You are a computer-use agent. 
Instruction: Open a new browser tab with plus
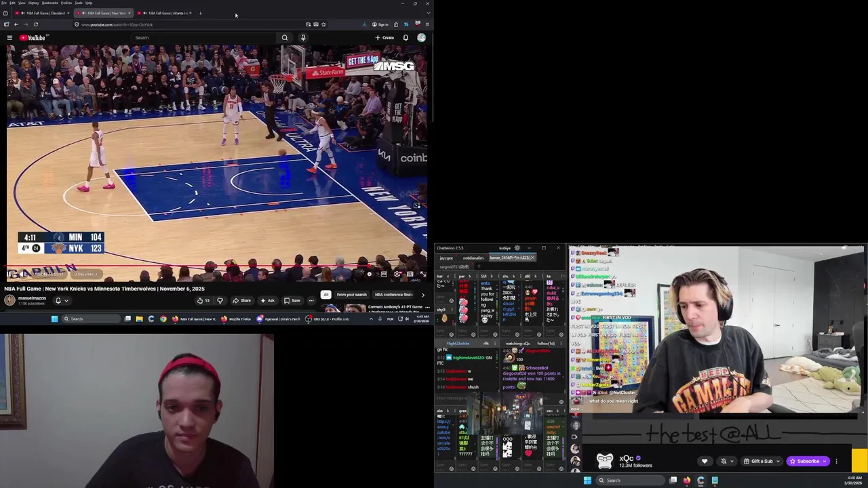click(x=200, y=13)
